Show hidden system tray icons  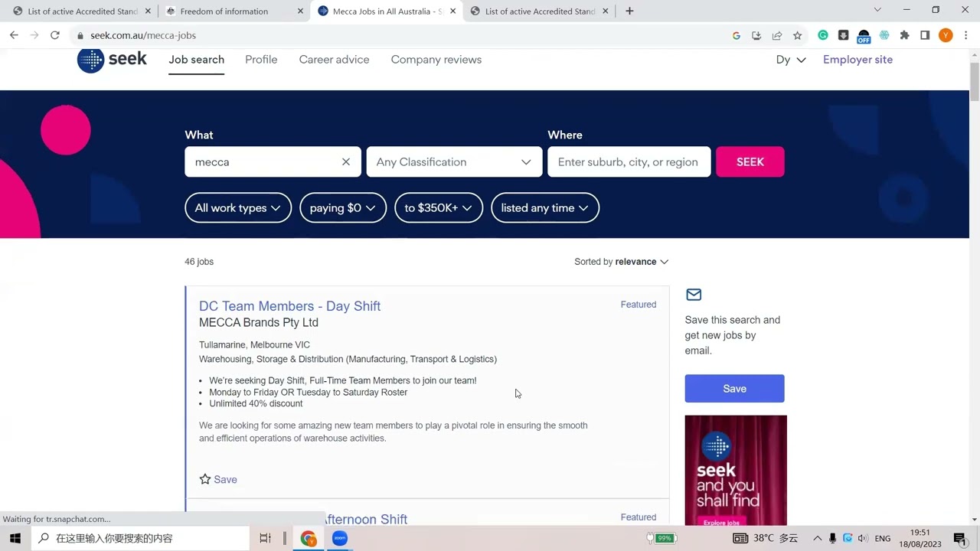click(817, 538)
